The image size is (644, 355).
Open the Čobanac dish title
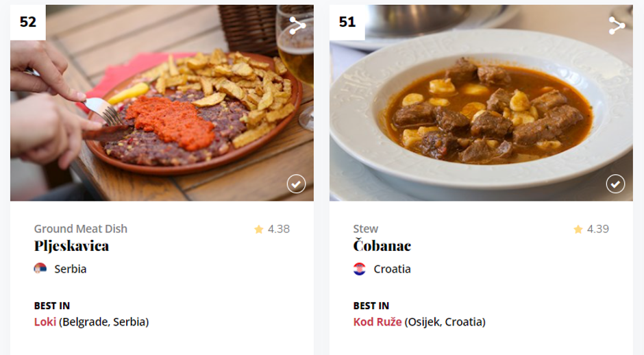(x=382, y=246)
